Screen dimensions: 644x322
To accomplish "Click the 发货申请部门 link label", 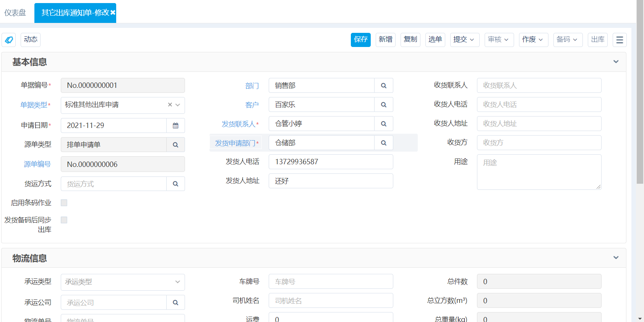I will 235,143.
